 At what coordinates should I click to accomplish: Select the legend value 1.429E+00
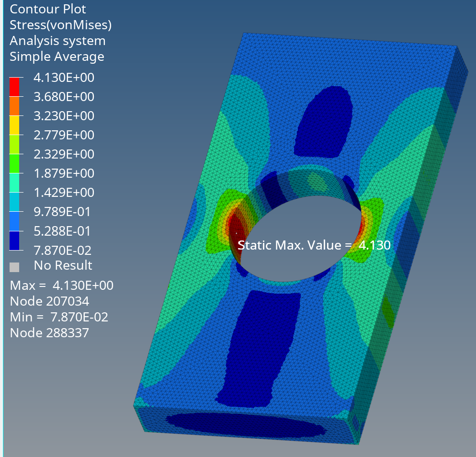click(x=64, y=193)
